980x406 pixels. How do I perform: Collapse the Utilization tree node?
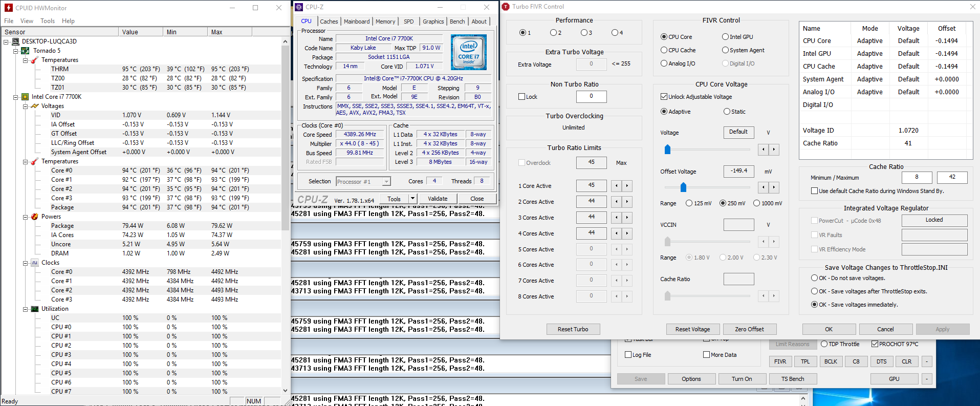(25, 309)
